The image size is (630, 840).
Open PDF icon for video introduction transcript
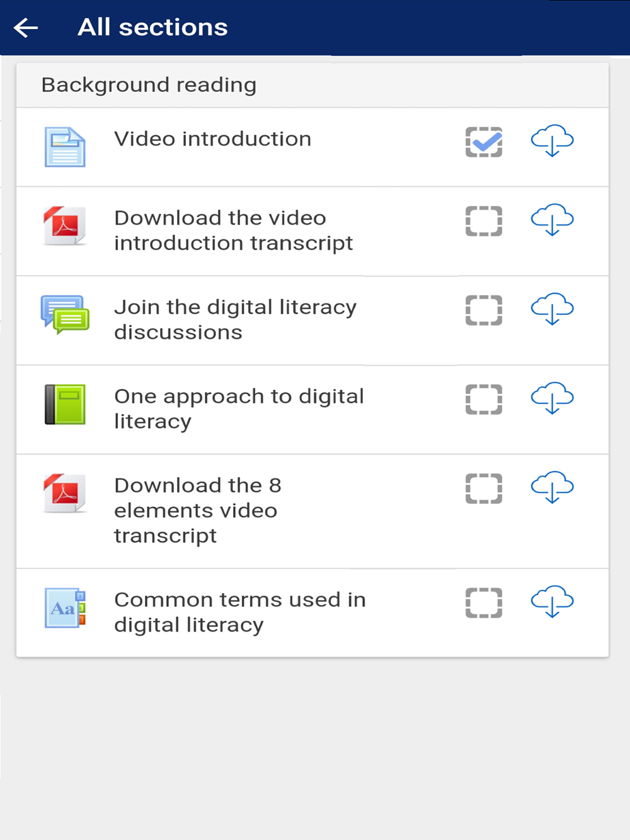tap(65, 225)
